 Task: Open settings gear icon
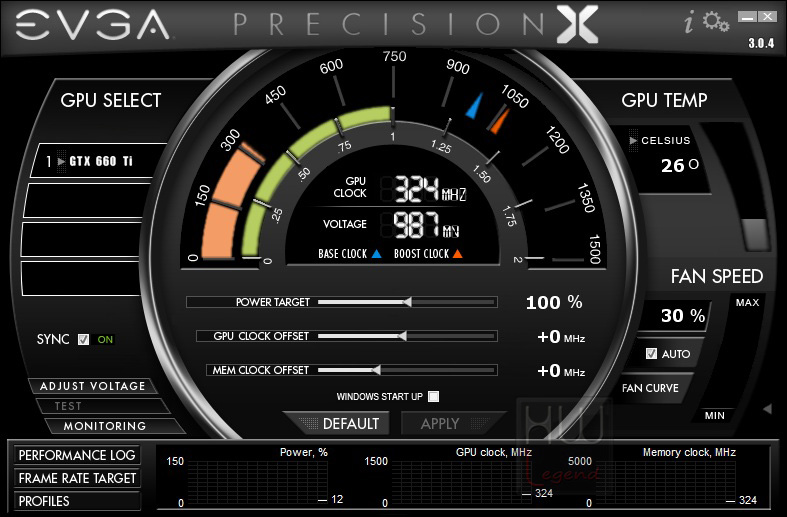(x=716, y=22)
